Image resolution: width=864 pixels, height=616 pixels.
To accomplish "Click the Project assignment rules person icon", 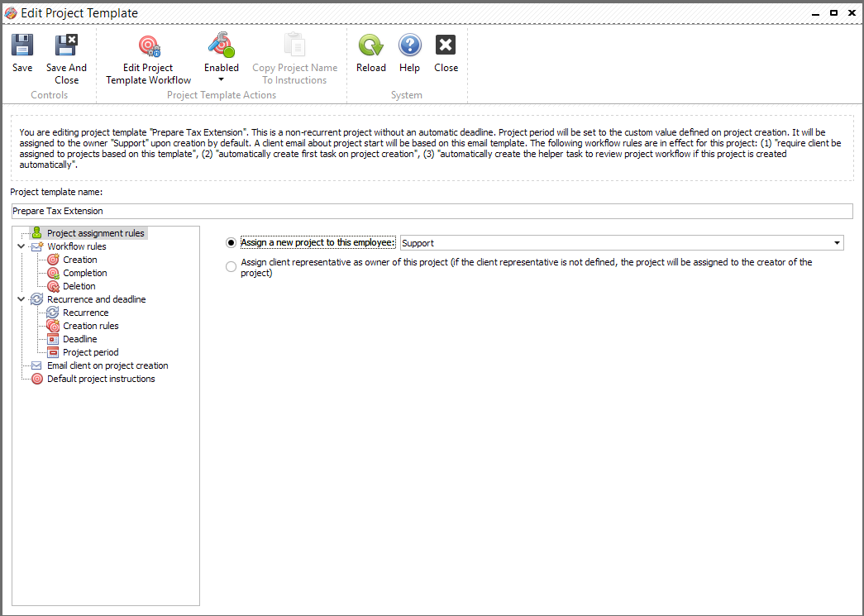I will point(37,233).
